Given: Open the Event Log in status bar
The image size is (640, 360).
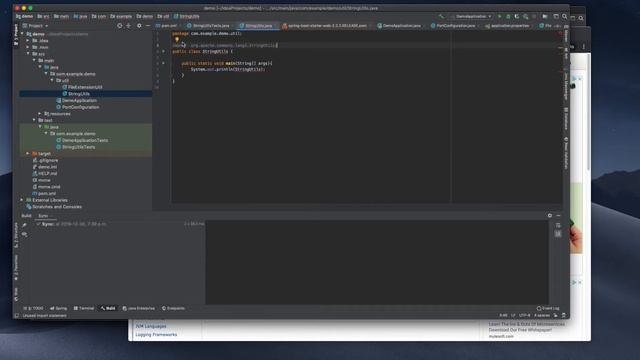Looking at the screenshot, I should (x=548, y=308).
